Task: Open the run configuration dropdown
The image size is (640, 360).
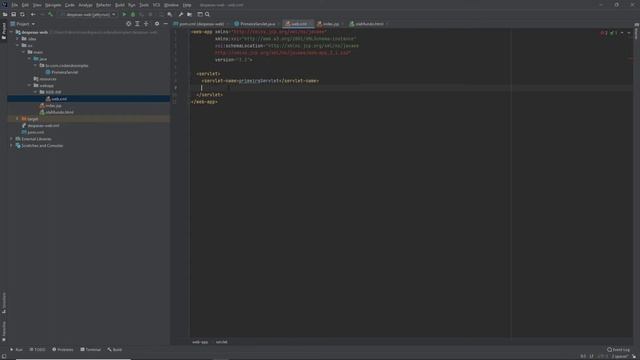Action: click(89, 14)
